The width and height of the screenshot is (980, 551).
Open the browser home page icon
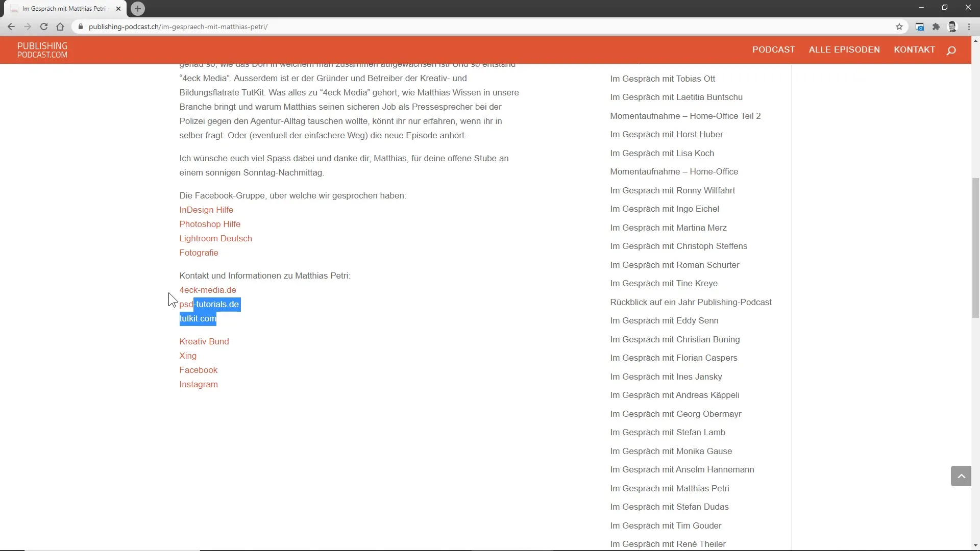pos(60,27)
